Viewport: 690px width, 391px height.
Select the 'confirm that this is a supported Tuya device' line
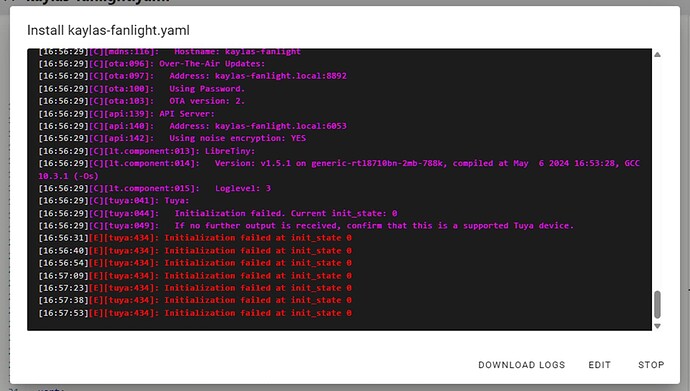[306, 226]
